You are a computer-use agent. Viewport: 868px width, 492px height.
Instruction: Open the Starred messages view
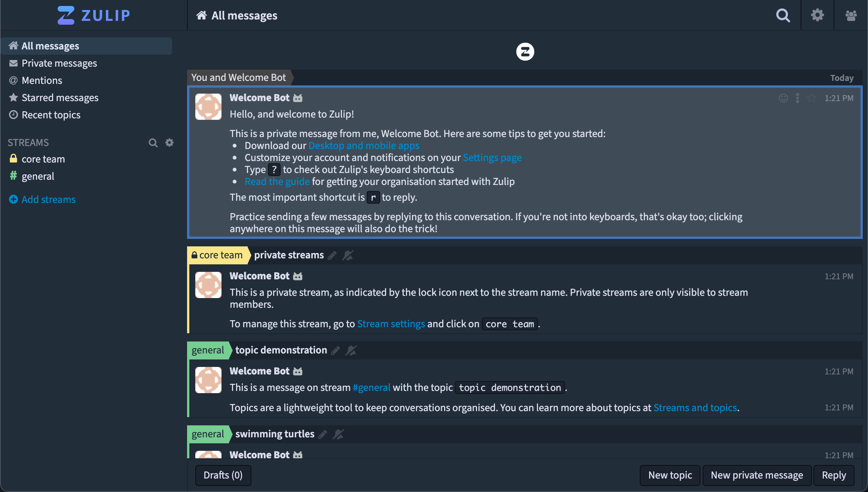click(60, 98)
